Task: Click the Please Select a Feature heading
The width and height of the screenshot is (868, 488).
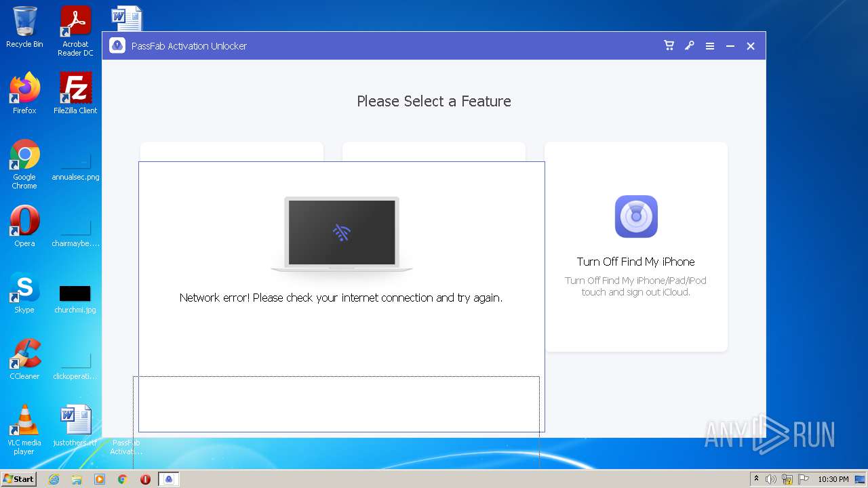Action: (x=434, y=101)
